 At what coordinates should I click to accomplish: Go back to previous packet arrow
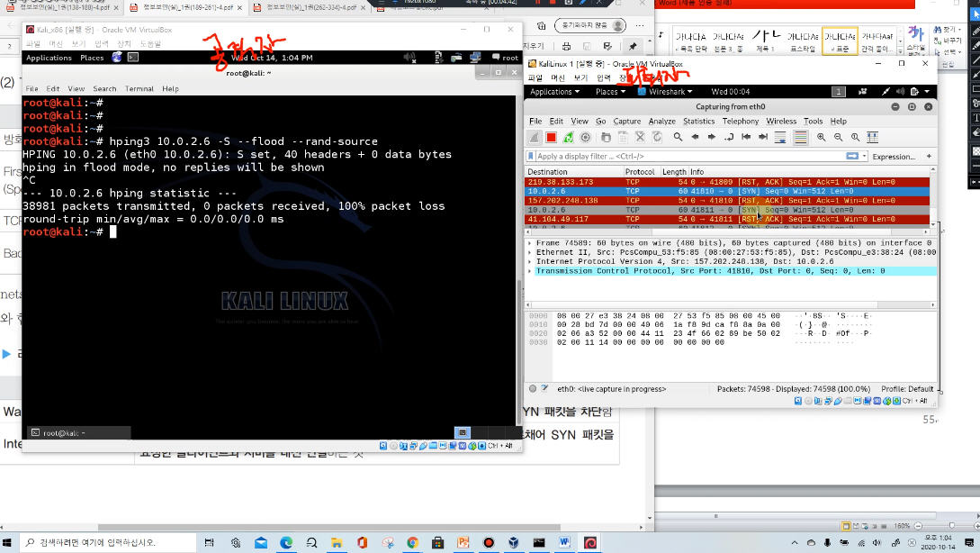pos(695,138)
